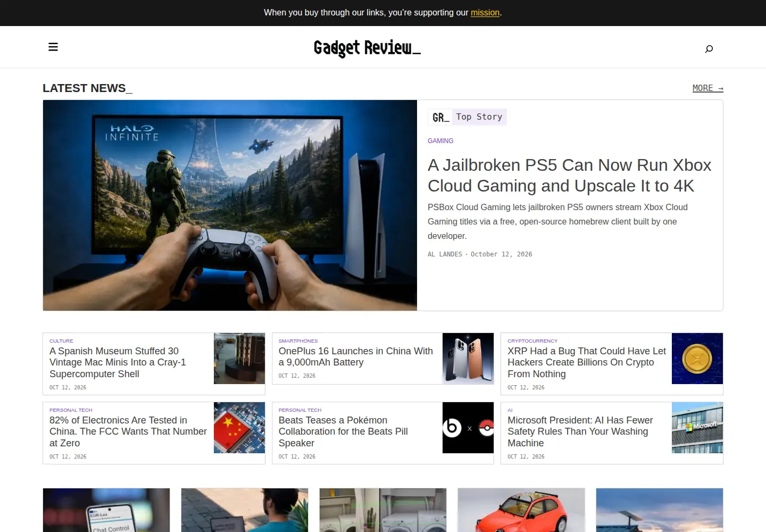Open the OnePlus 16 phones thumbnail
Screen dimensions: 766x532
468,359
